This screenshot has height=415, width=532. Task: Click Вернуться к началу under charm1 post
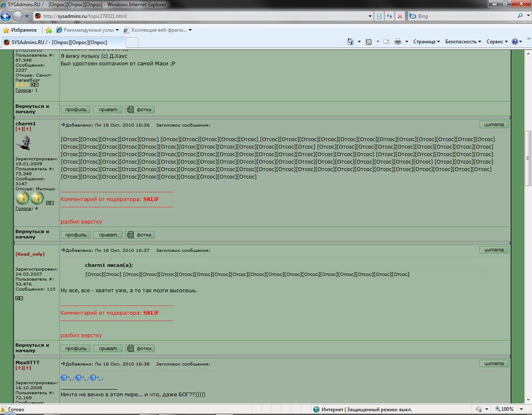pos(32,234)
